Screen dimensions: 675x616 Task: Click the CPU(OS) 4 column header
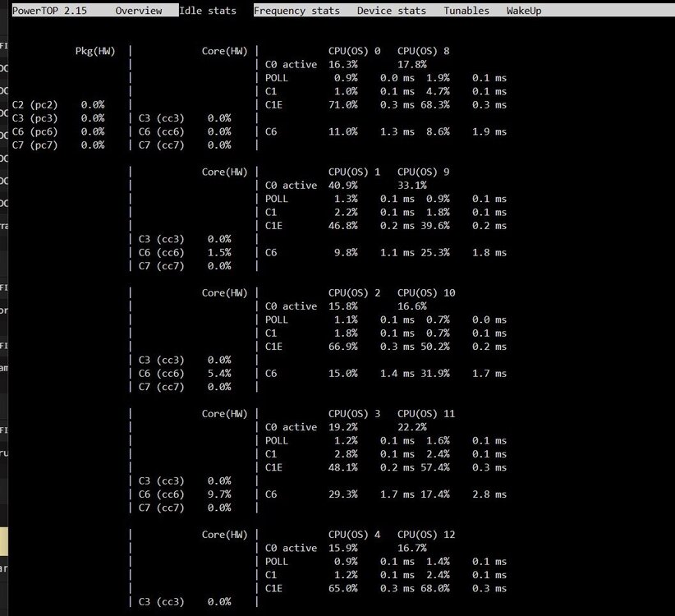point(354,535)
